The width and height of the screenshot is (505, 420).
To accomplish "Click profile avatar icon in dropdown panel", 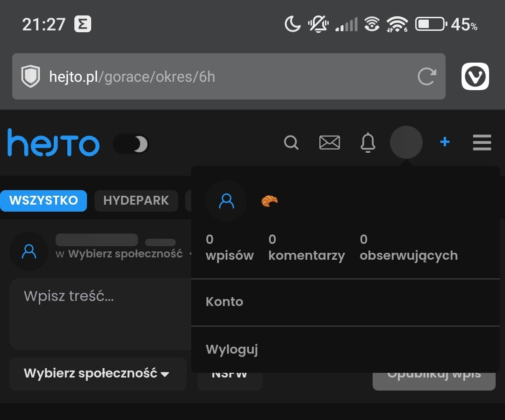I will [226, 201].
